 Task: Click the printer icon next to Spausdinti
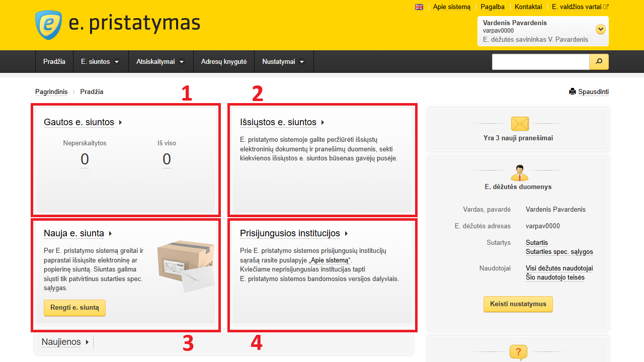coord(572,92)
